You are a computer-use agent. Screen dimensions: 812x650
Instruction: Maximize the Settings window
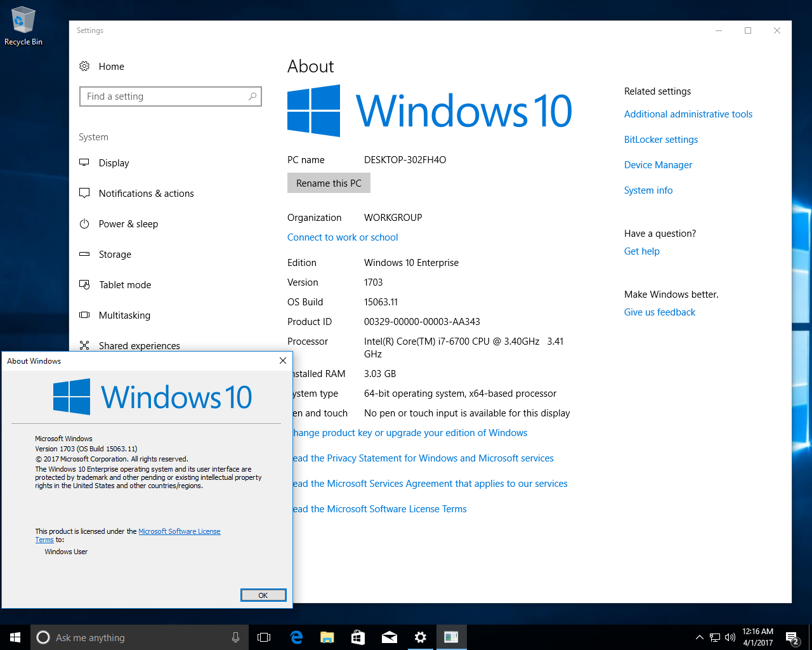[748, 30]
